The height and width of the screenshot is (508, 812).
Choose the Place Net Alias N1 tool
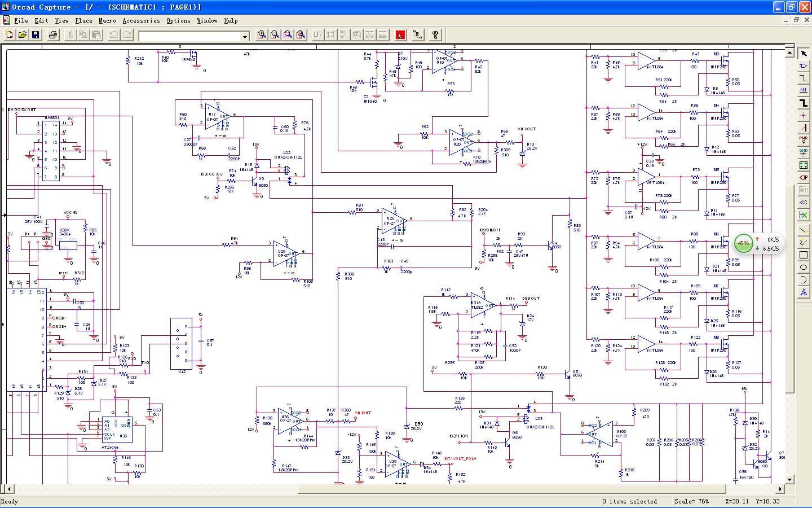coord(804,90)
